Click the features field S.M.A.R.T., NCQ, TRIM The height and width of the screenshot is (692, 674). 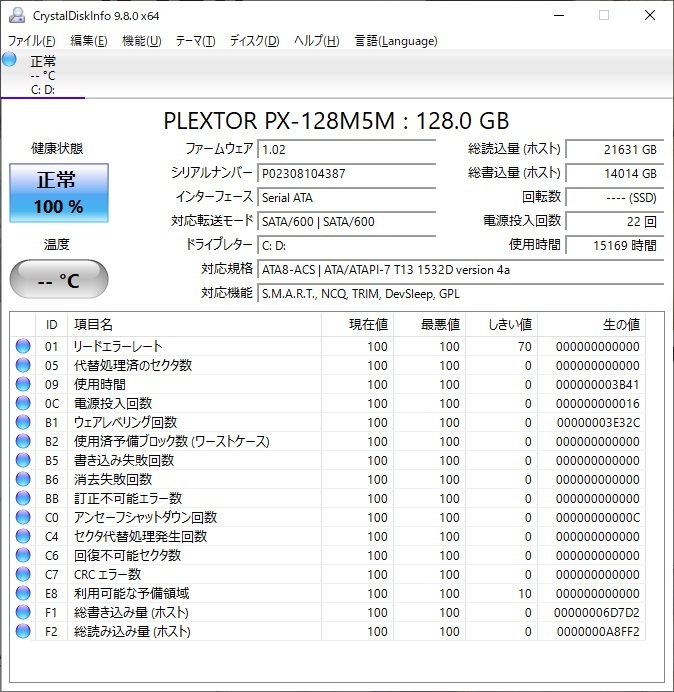click(461, 293)
